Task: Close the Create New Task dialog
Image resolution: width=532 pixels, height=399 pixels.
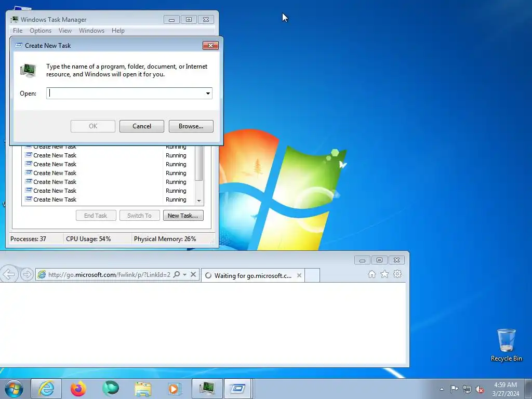Action: (210, 46)
